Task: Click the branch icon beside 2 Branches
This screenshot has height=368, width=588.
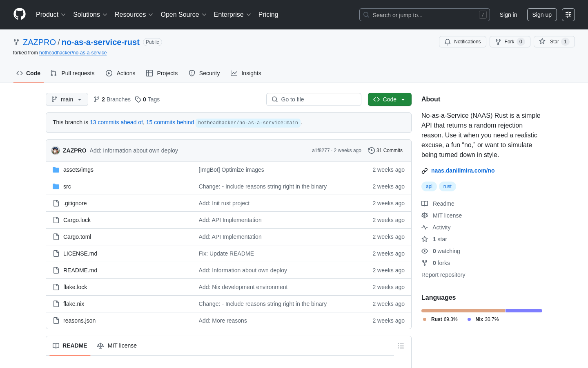Action: pyautogui.click(x=97, y=99)
